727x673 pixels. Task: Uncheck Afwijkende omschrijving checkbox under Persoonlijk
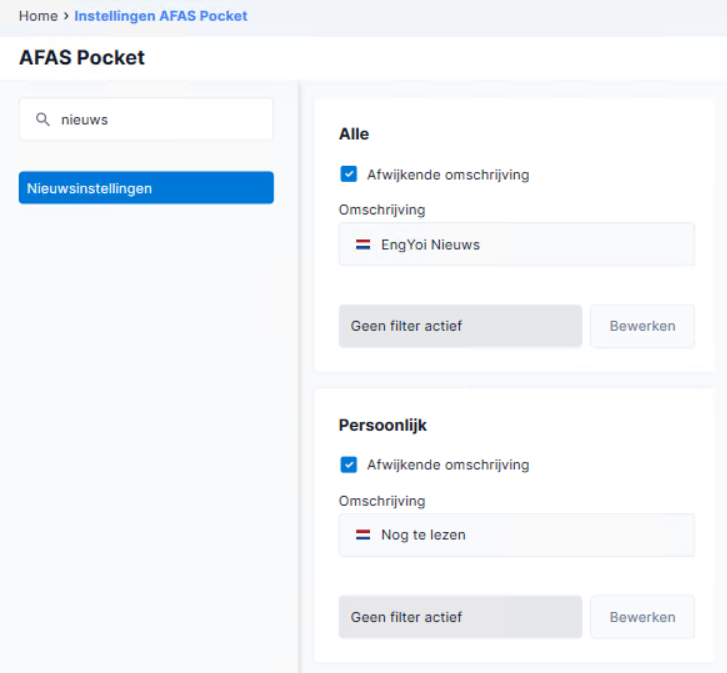tap(349, 464)
